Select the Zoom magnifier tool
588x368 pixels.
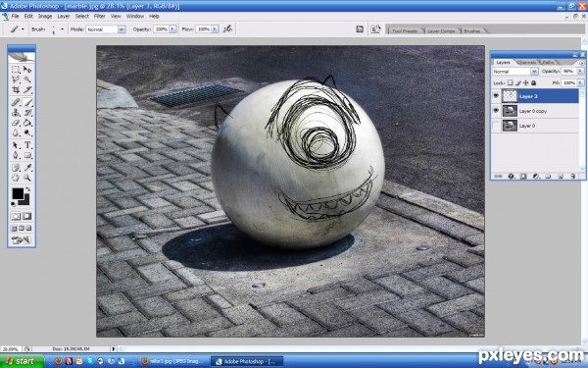(x=27, y=178)
